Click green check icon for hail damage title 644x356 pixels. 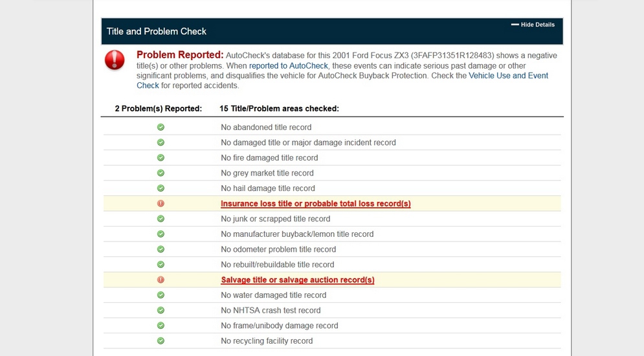pos(161,188)
